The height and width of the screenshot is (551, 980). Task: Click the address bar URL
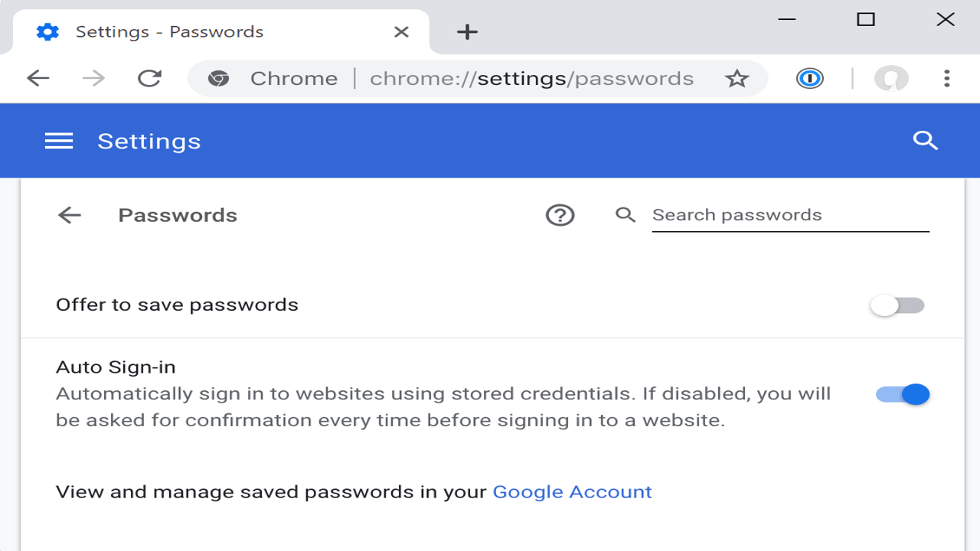pyautogui.click(x=531, y=78)
